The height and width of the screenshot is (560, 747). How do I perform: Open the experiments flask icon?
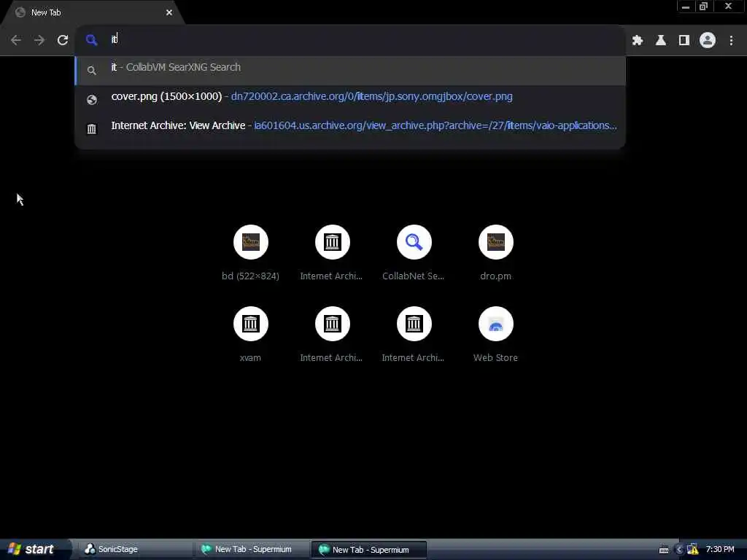click(661, 41)
